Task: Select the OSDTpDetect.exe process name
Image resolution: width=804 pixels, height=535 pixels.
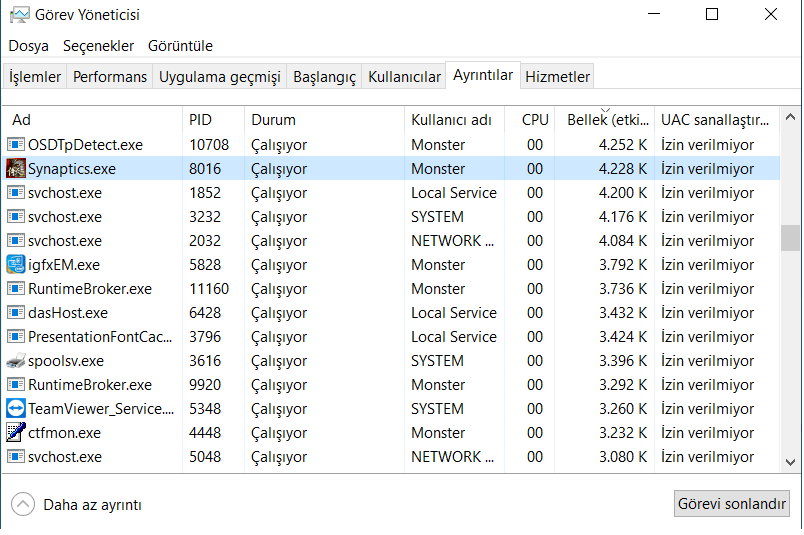Action: (x=85, y=145)
